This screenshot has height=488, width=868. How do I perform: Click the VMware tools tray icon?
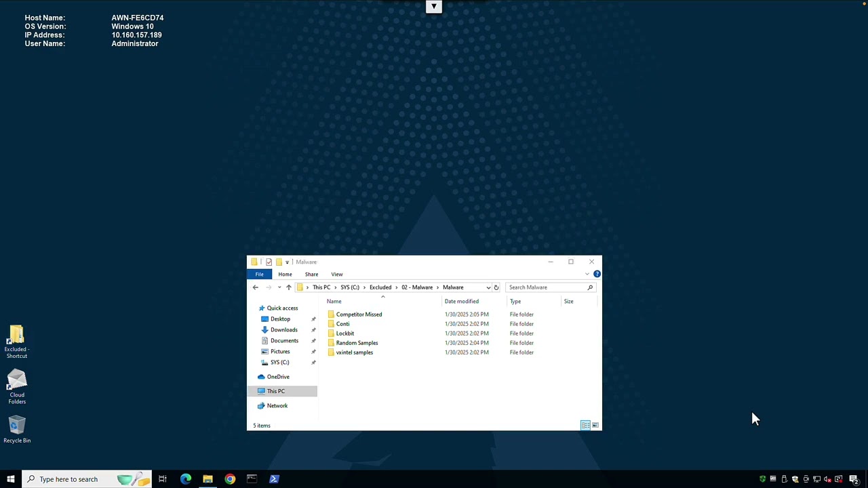point(773,479)
